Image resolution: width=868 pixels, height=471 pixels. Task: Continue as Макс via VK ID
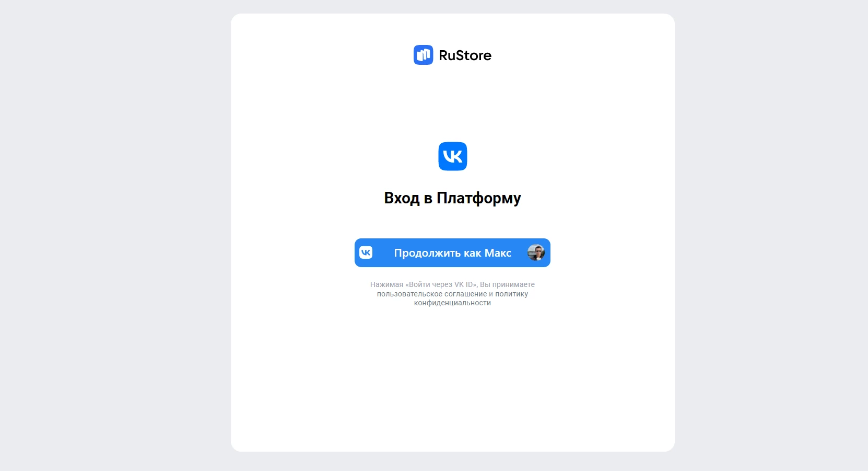(x=452, y=253)
